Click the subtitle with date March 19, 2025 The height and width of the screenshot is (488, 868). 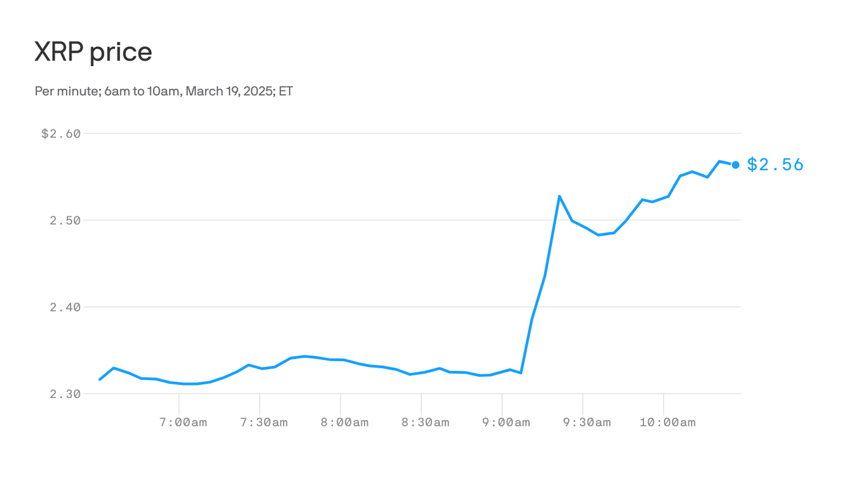[164, 91]
